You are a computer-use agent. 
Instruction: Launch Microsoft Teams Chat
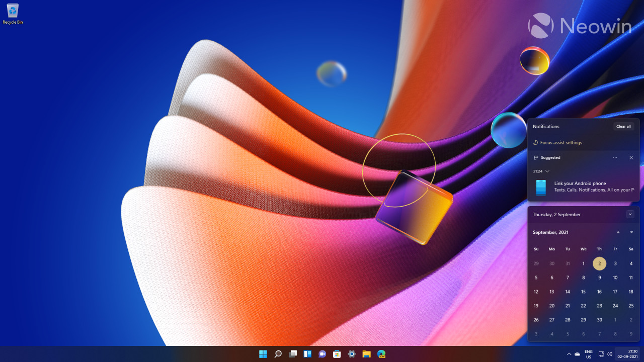322,354
